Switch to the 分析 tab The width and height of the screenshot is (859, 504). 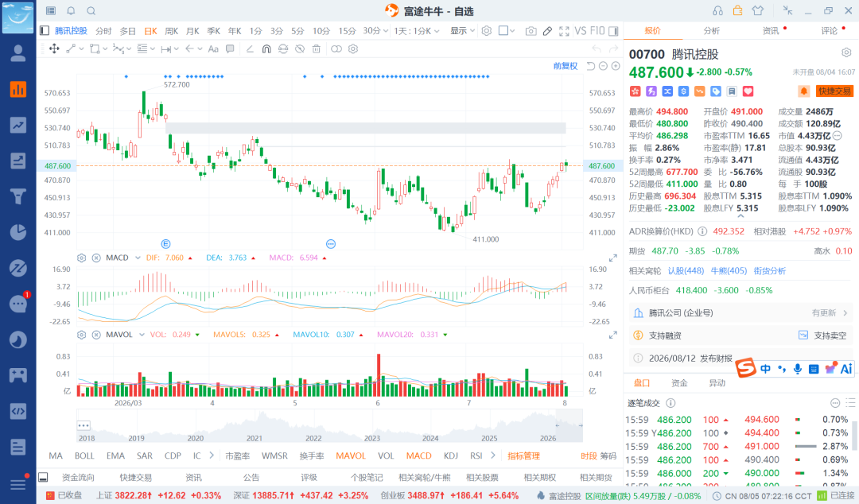pos(712,31)
